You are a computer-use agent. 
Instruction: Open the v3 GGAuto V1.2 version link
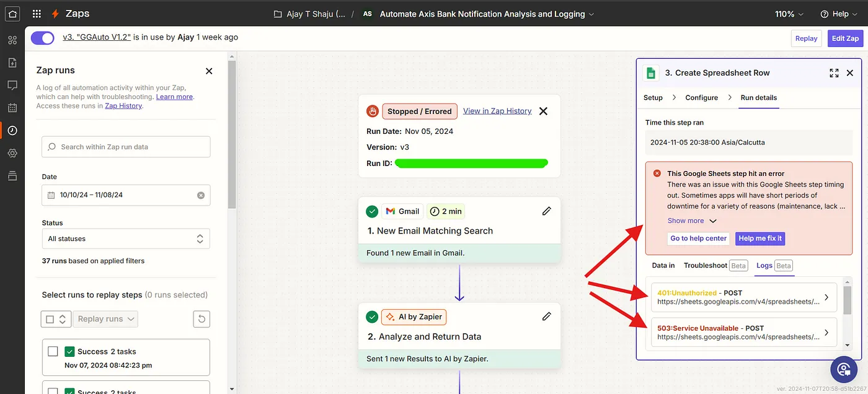coord(97,37)
